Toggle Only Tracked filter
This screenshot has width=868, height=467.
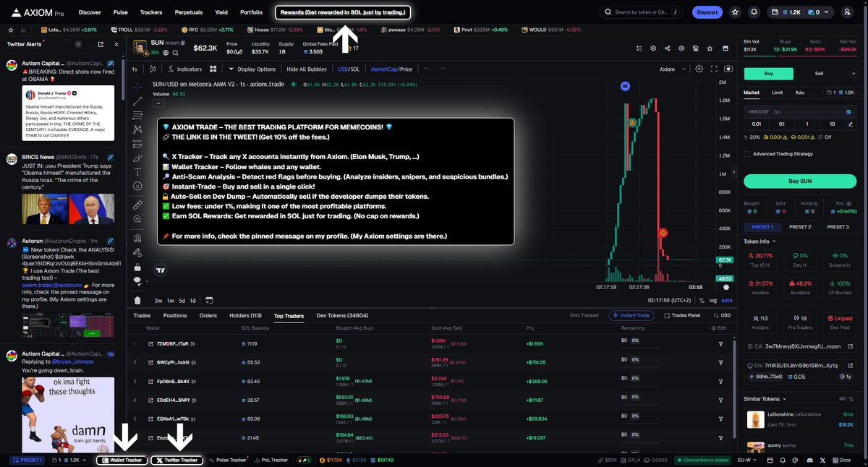pos(584,315)
